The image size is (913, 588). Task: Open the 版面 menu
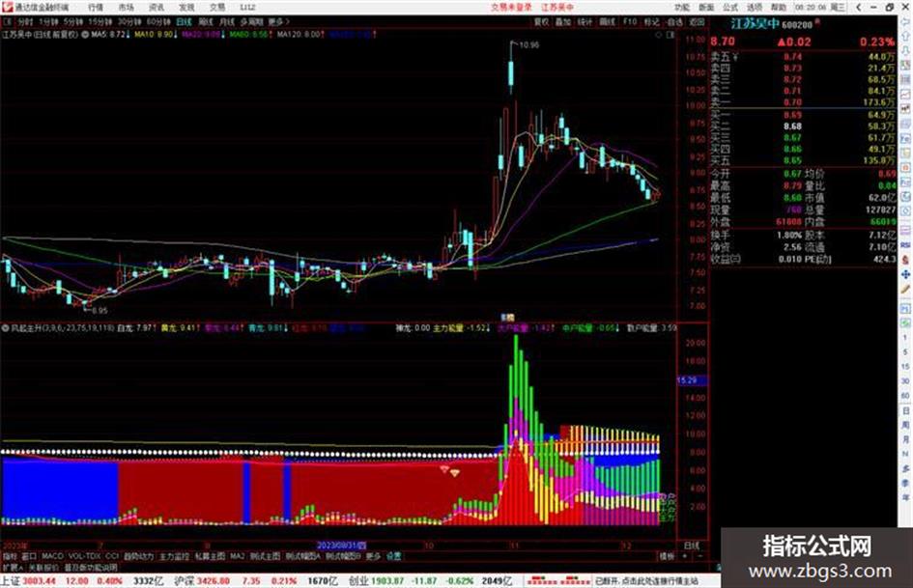tap(705, 8)
